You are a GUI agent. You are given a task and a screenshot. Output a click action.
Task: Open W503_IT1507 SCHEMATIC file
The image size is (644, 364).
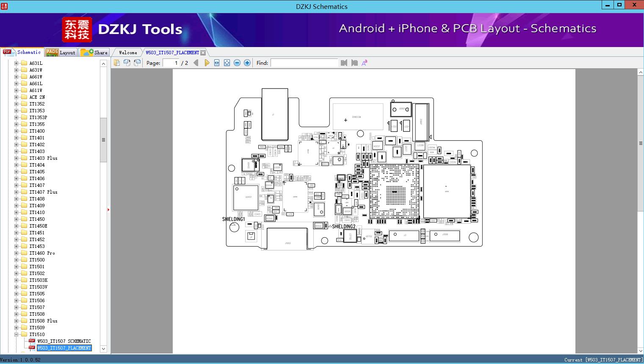(x=64, y=341)
